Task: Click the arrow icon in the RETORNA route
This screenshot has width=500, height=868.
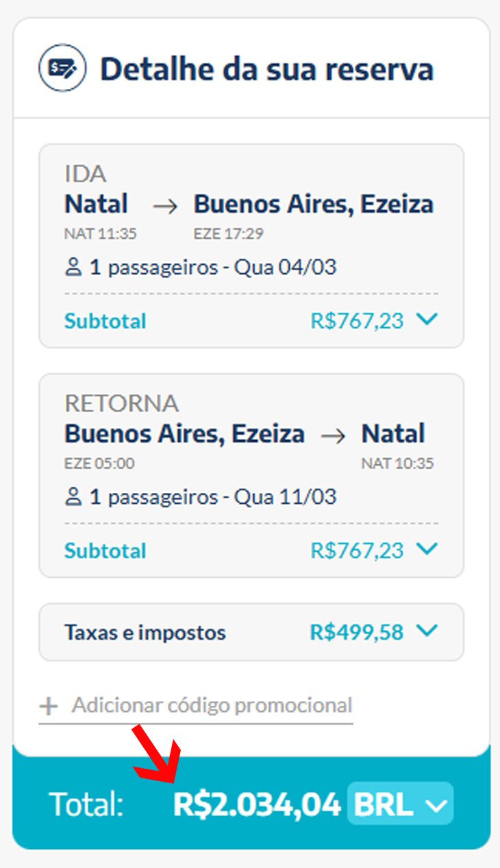Action: pyautogui.click(x=334, y=435)
